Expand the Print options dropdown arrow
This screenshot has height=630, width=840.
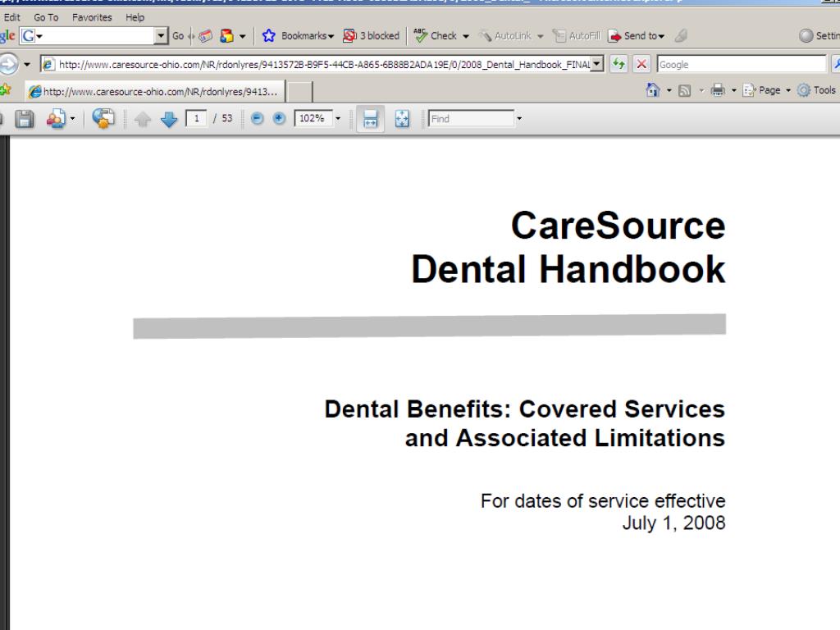pyautogui.click(x=734, y=90)
